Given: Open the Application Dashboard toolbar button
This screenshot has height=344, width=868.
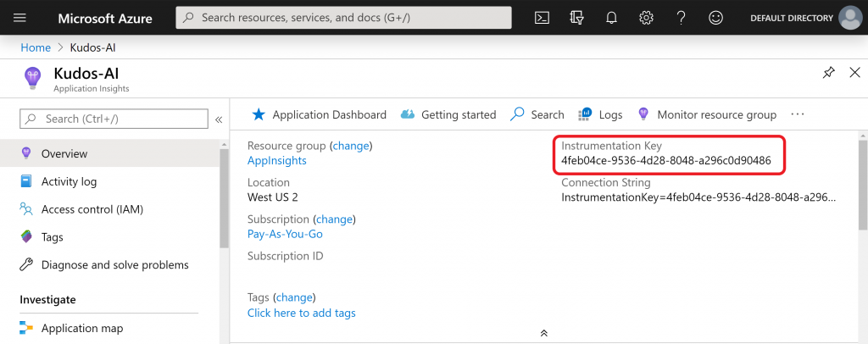Looking at the screenshot, I should click(319, 114).
